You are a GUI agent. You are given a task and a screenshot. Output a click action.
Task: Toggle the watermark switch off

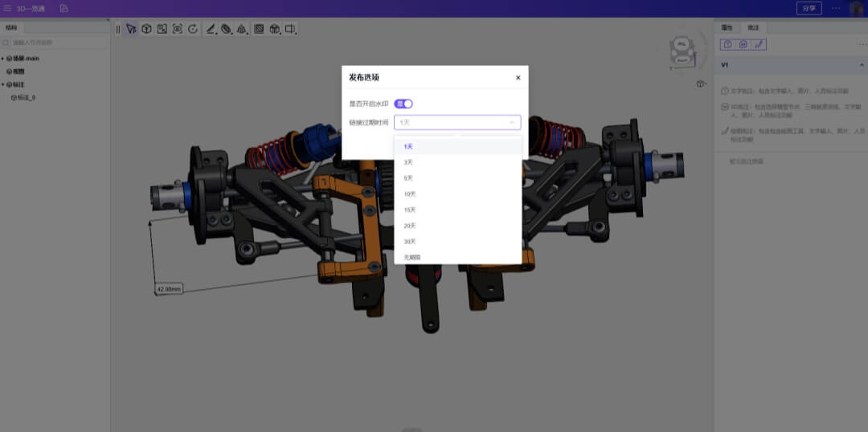click(x=403, y=104)
